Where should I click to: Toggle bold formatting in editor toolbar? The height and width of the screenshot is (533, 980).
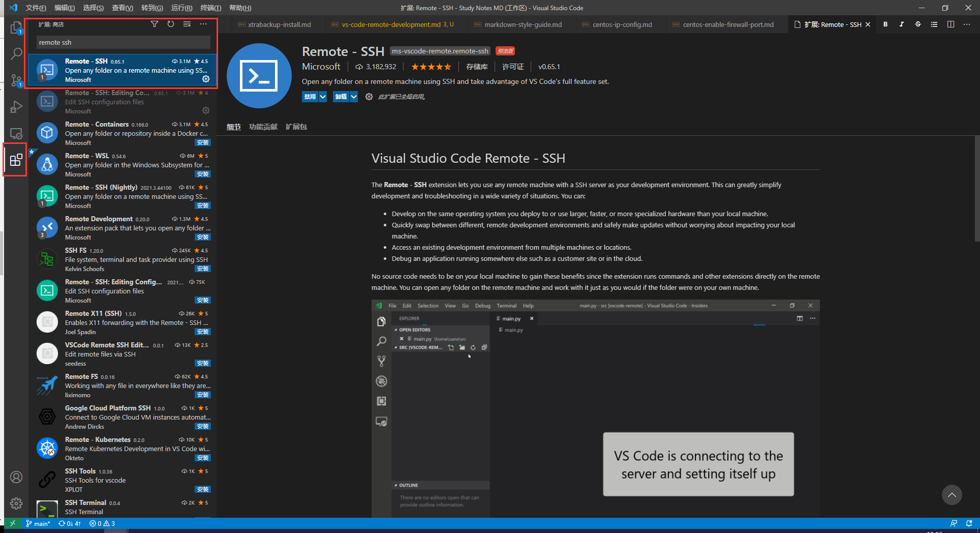coord(885,24)
